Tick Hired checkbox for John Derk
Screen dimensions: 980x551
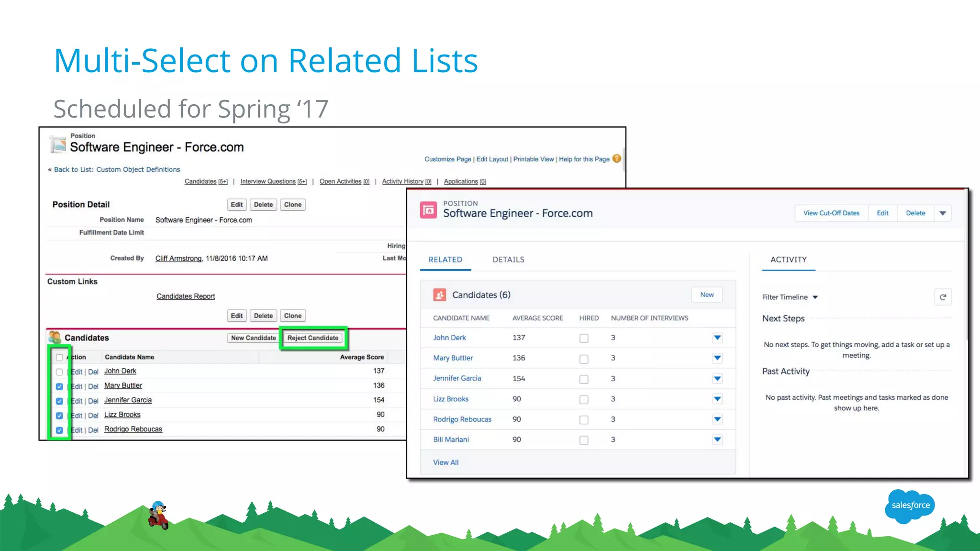[x=584, y=338]
